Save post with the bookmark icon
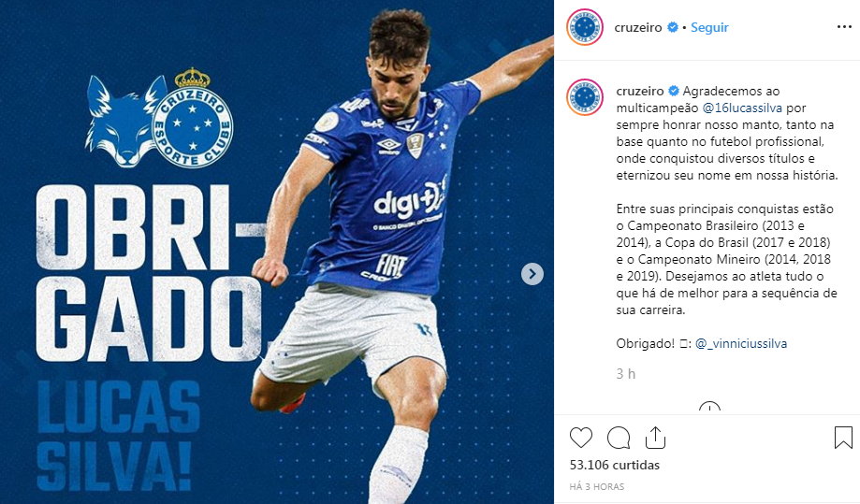The image size is (860, 504). (843, 438)
